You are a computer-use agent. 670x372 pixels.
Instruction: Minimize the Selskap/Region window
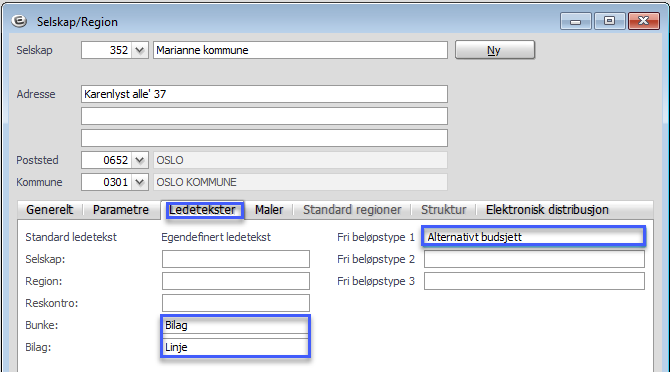tap(576, 21)
